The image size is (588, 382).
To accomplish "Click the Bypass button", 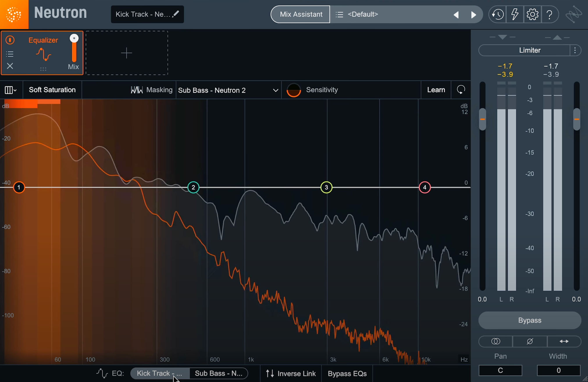I will [530, 320].
